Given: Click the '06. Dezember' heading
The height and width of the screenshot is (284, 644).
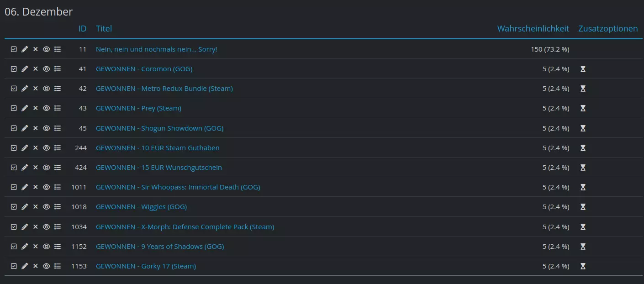Looking at the screenshot, I should click(x=38, y=12).
